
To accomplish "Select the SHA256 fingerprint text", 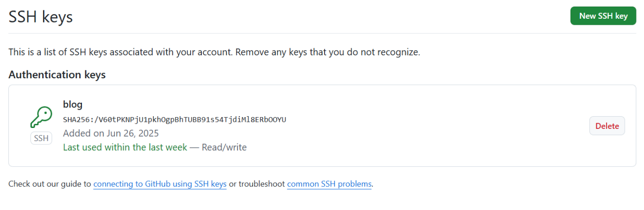I will click(174, 120).
